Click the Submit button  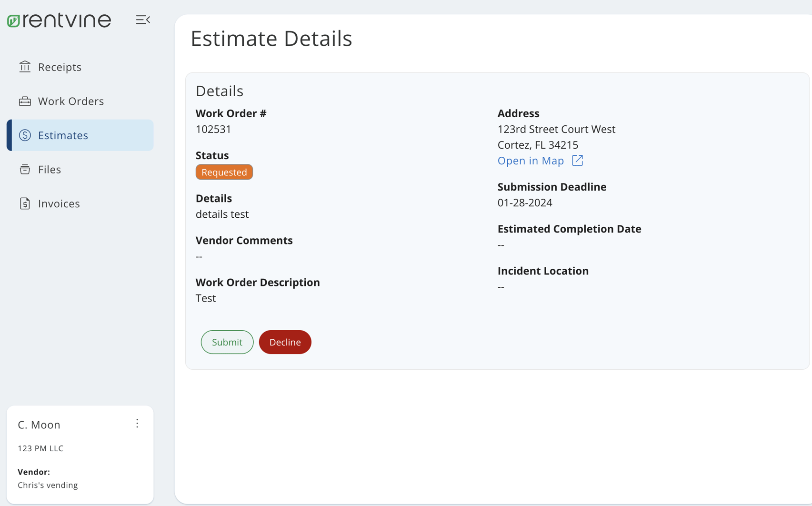[227, 342]
